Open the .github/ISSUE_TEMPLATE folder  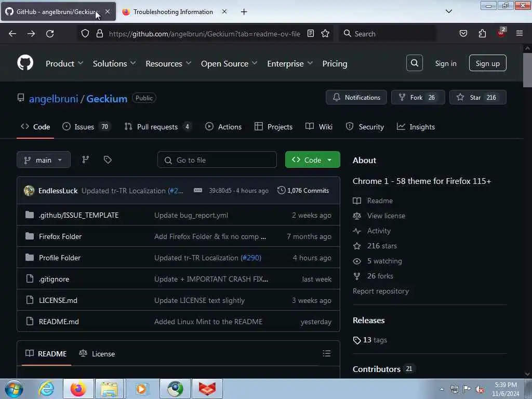point(79,215)
